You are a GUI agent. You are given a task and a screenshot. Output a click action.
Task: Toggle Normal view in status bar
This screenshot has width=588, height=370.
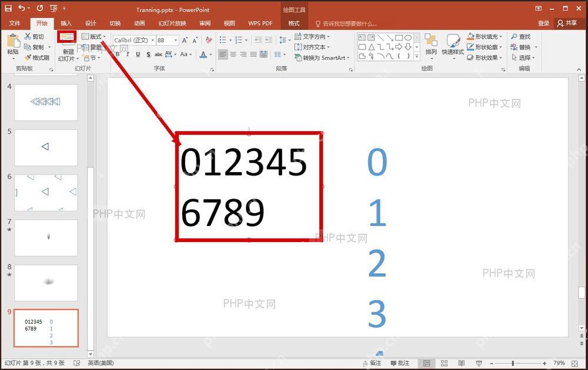click(x=427, y=364)
